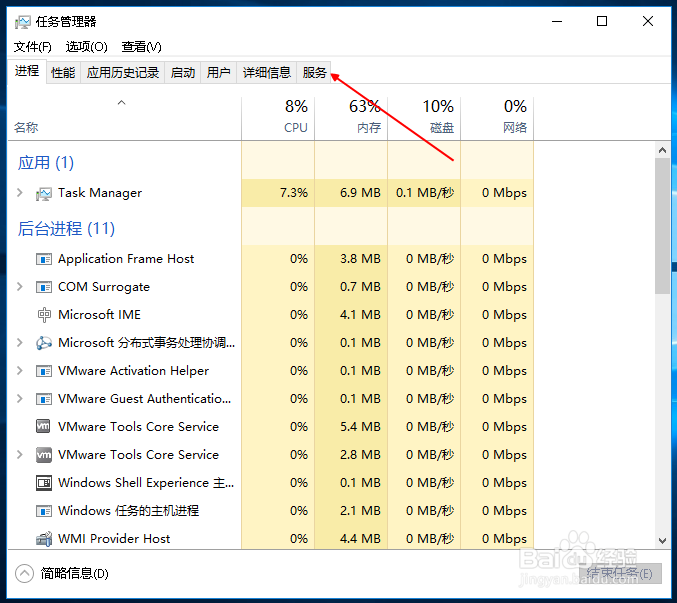Open the 文件(F) menu

tap(32, 47)
